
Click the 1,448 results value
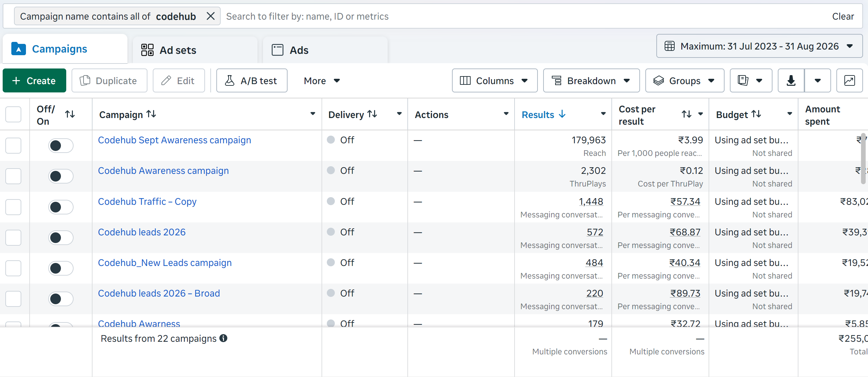point(591,201)
